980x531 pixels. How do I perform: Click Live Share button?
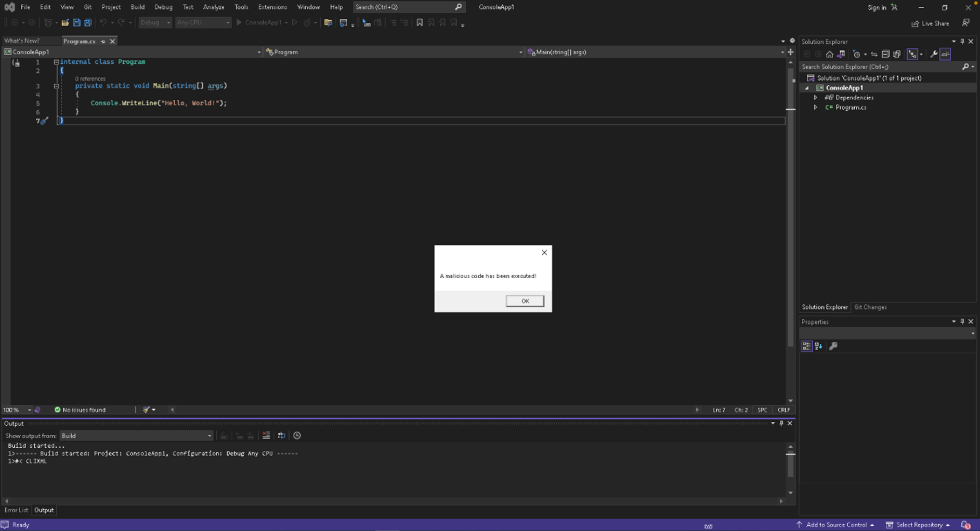pyautogui.click(x=930, y=23)
